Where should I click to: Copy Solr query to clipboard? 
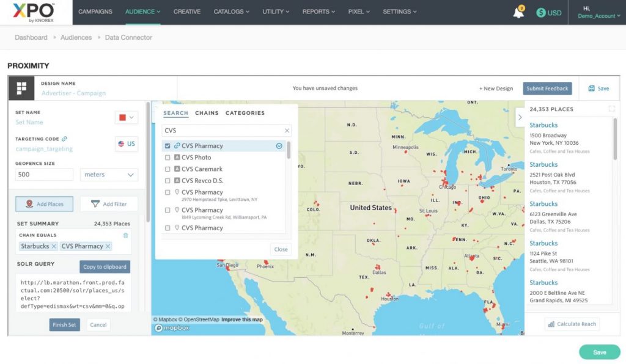[105, 267]
